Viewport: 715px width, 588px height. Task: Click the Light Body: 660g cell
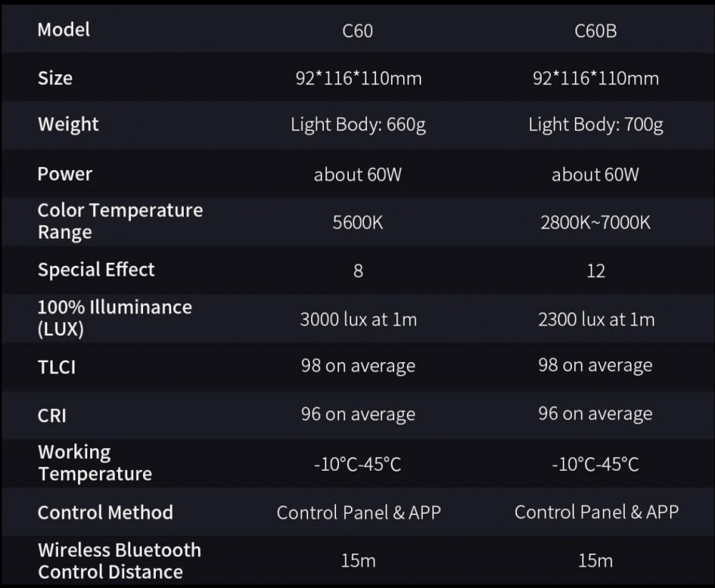(x=358, y=125)
